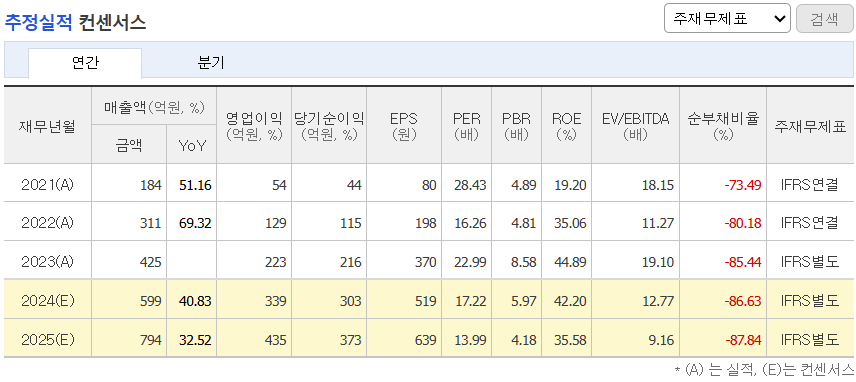
Task: Click the 2025 EV/EBITDA value 9.16
Action: tap(662, 341)
